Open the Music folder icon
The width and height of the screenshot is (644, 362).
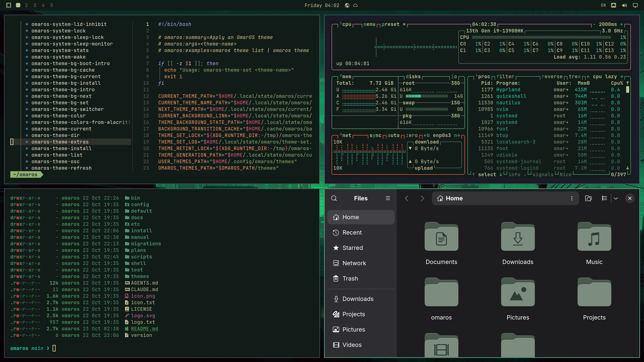pos(594,236)
